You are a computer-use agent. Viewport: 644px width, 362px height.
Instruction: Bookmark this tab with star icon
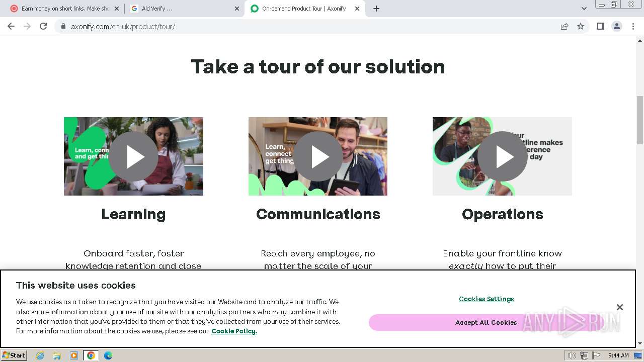(x=581, y=26)
